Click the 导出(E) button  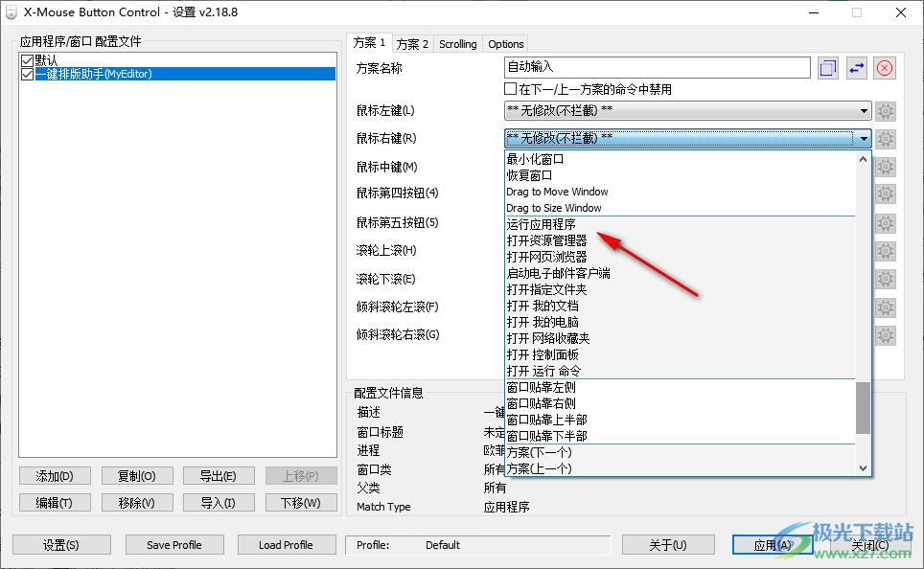coord(219,476)
